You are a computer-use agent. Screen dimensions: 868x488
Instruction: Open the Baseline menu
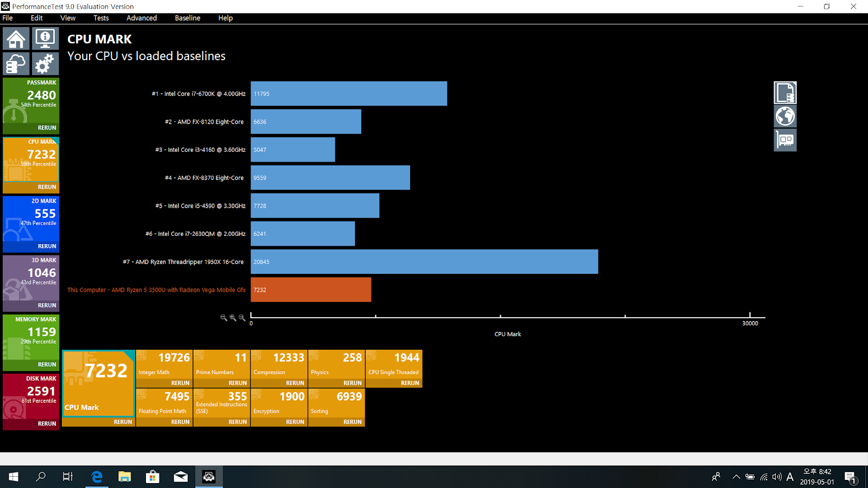coord(188,18)
